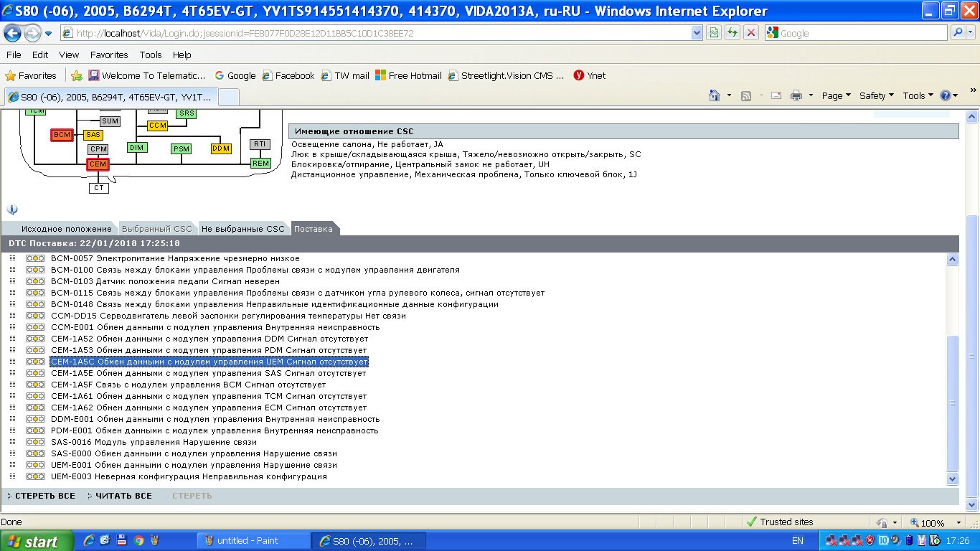The height and width of the screenshot is (551, 980).
Task: Open the Ynet favorites link
Action: (x=590, y=75)
